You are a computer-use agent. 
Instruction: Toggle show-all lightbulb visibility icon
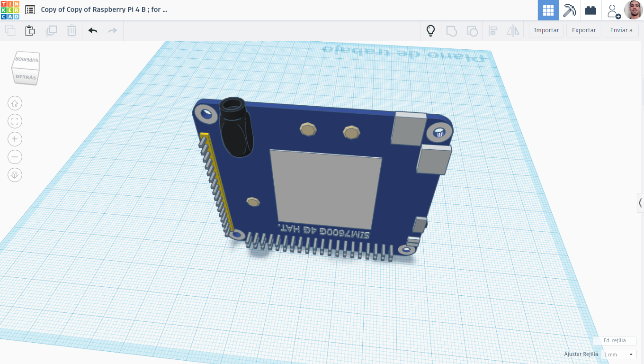430,31
